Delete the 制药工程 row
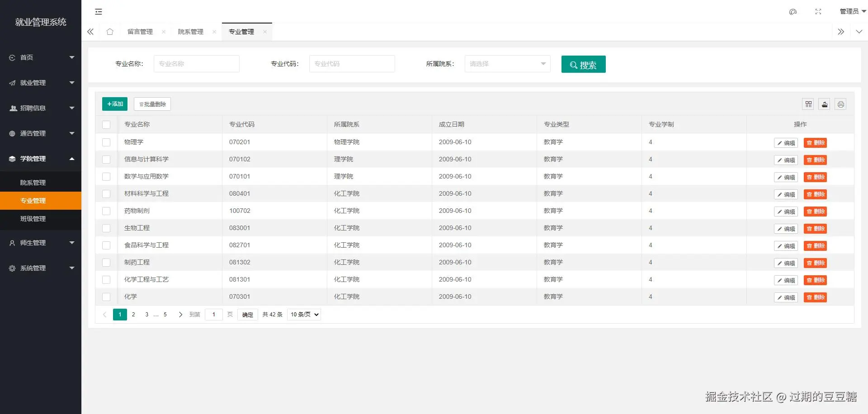The height and width of the screenshot is (414, 868). (x=815, y=263)
